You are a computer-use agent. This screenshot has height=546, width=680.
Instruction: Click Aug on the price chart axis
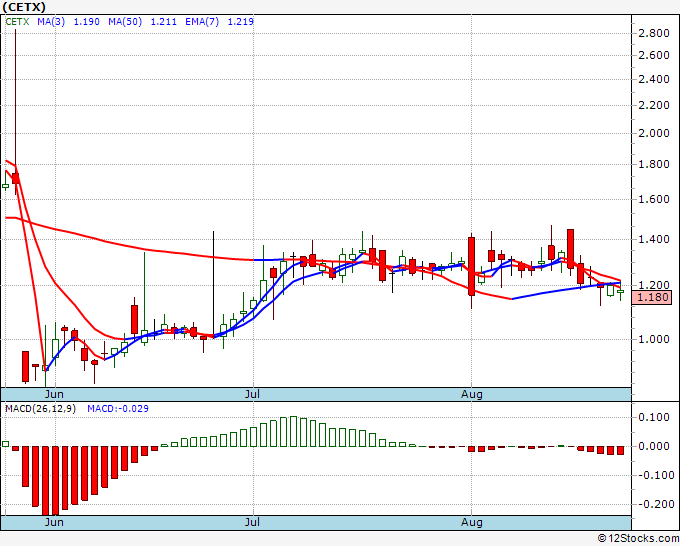pos(472,394)
